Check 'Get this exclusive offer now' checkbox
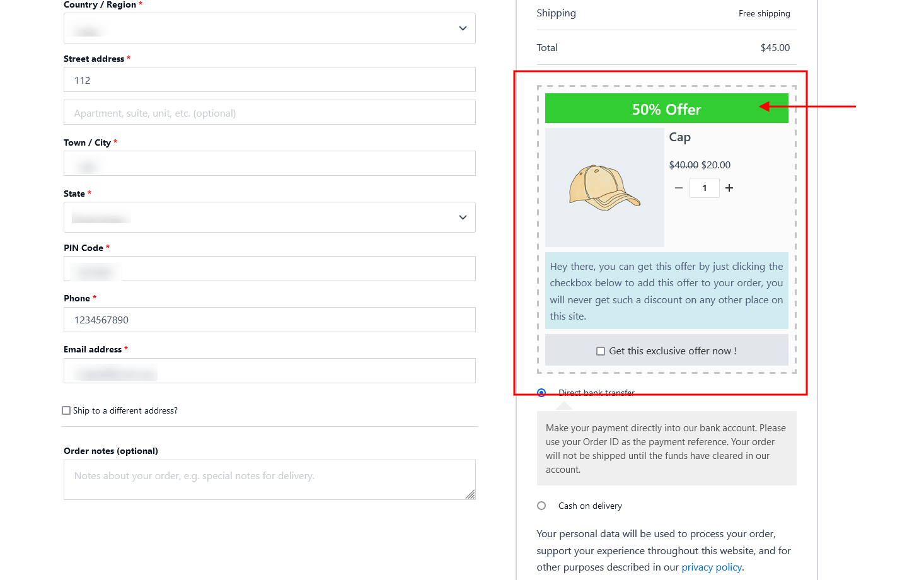This screenshot has height=580, width=924. (601, 351)
